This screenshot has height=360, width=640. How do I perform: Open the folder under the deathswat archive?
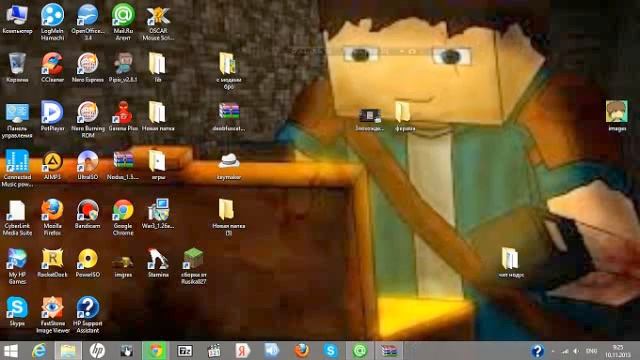point(229,218)
